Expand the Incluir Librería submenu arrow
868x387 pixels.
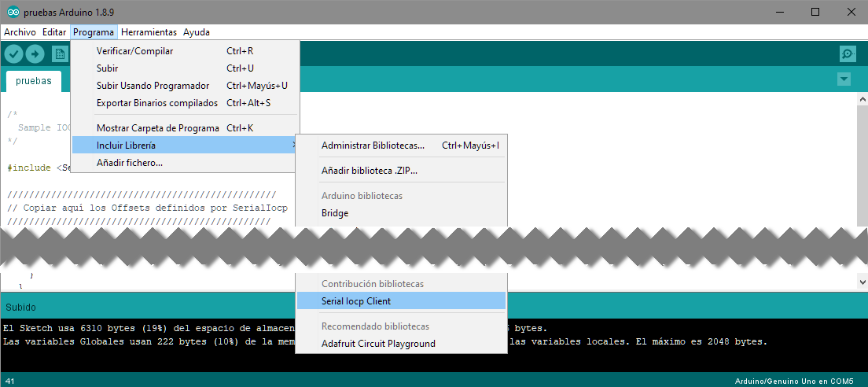pos(293,146)
